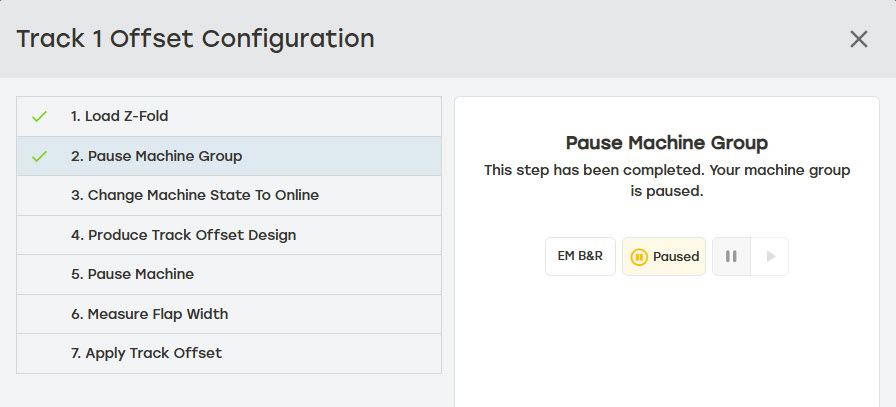Click the EM B&R machine group button

(580, 257)
